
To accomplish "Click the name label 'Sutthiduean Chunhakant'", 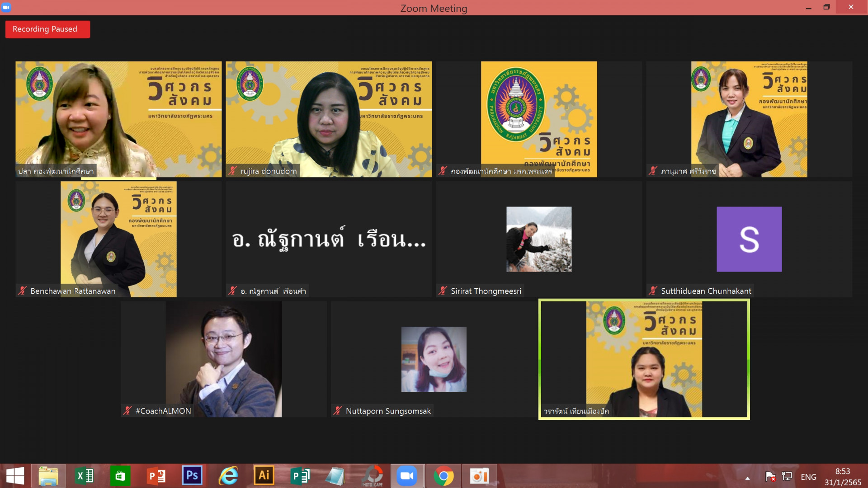I will (706, 291).
